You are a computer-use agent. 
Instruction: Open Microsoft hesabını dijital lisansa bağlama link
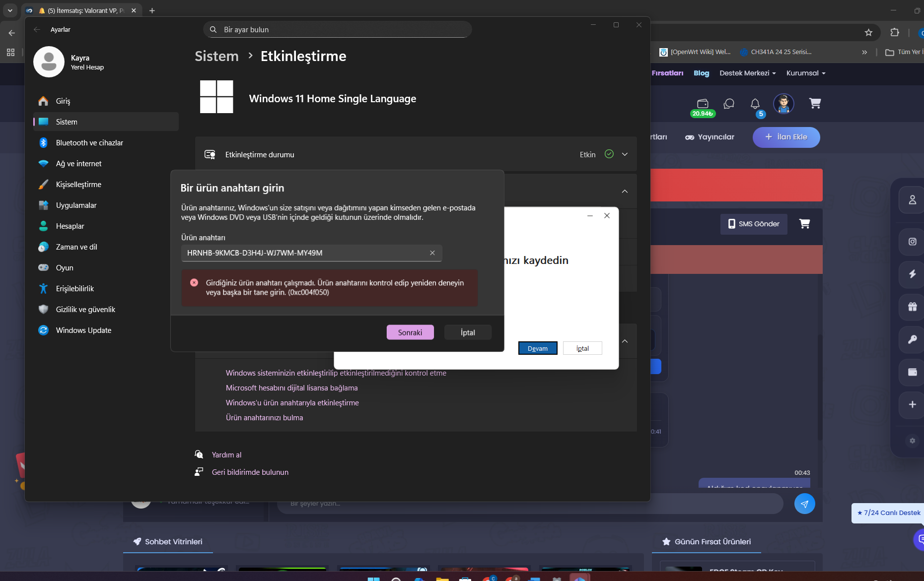point(291,388)
